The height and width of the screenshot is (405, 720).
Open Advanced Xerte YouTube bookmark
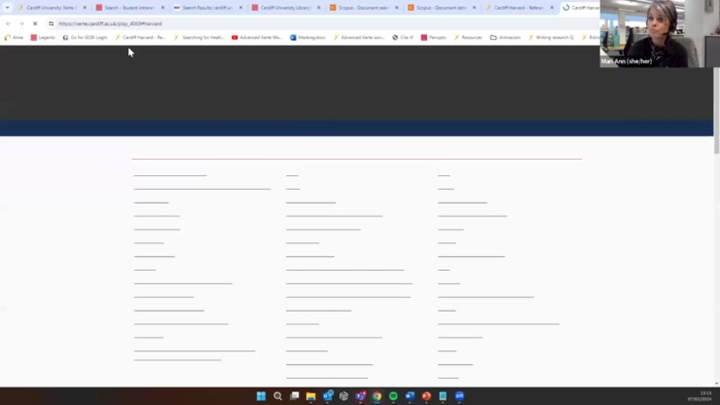(x=257, y=37)
